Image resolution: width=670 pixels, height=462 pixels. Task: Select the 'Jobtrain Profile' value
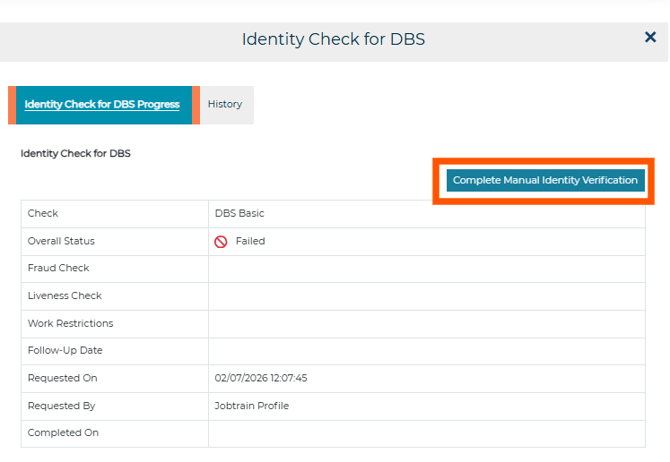tap(252, 406)
